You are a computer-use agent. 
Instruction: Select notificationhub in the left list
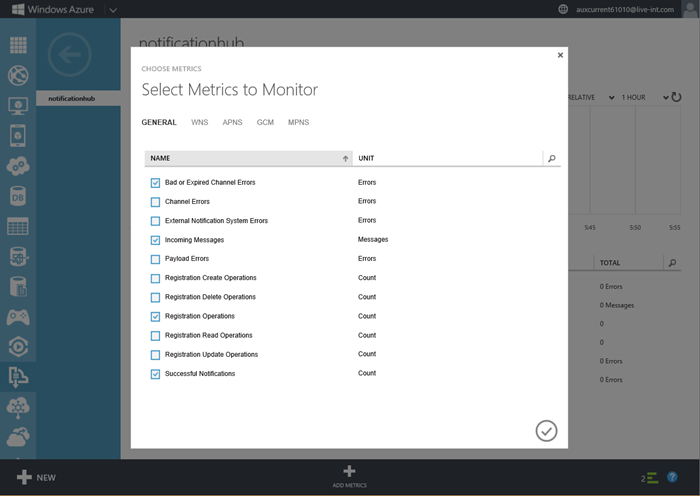coord(78,98)
